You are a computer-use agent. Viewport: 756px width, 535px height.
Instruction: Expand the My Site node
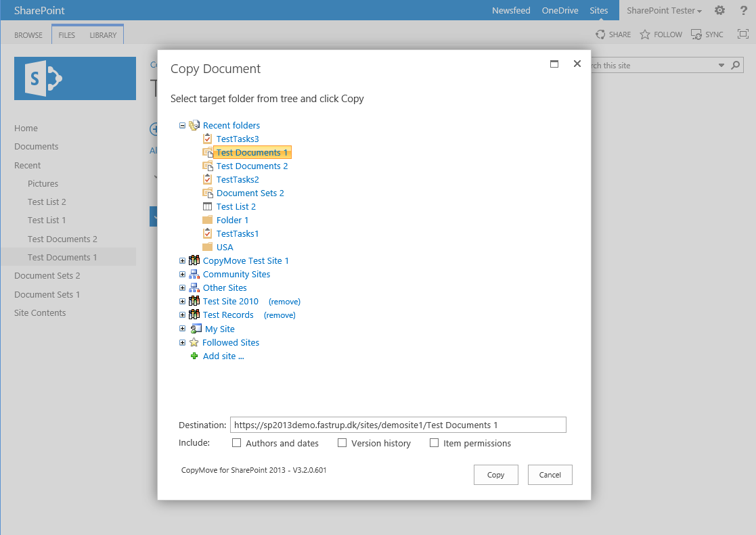tap(182, 328)
